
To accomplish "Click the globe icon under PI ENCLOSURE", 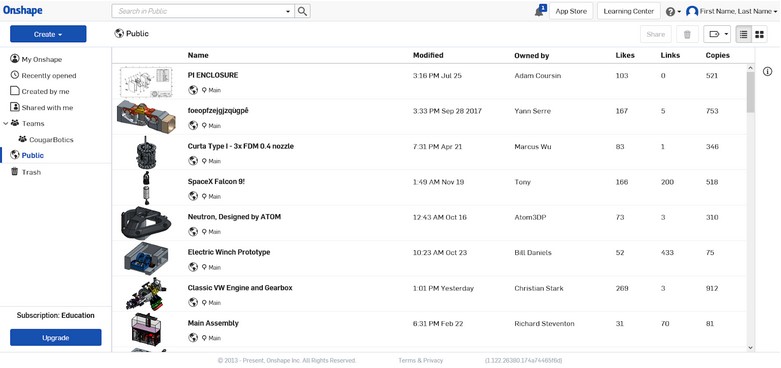I will point(193,90).
